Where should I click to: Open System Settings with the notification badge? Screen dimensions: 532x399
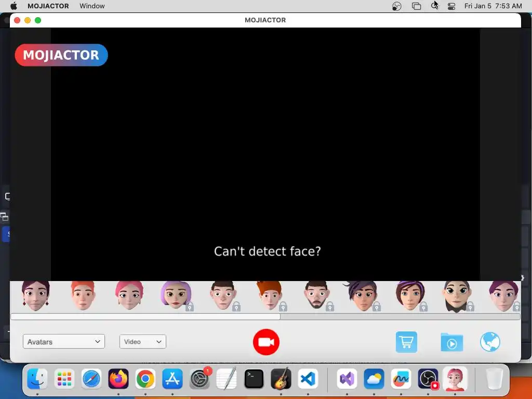(200, 379)
